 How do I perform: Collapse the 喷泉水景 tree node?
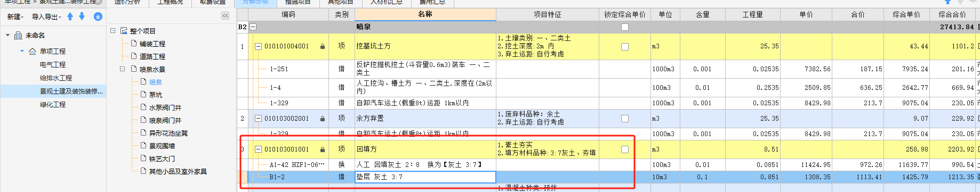[123, 69]
